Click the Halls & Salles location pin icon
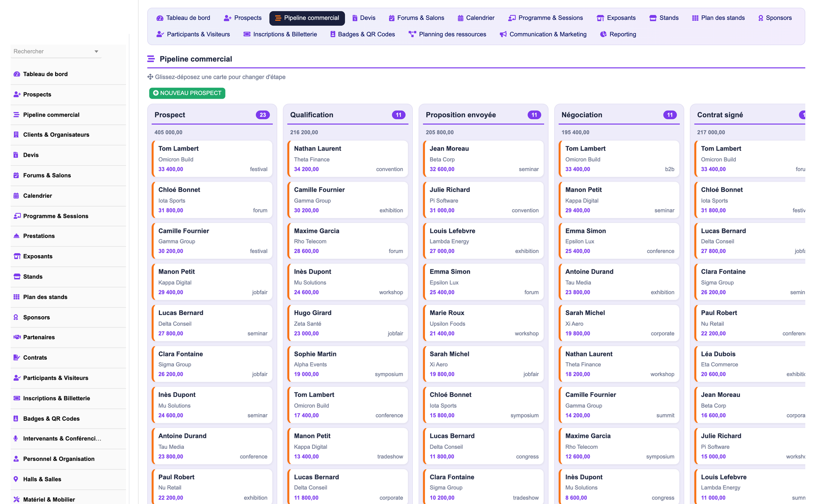 coord(16,479)
